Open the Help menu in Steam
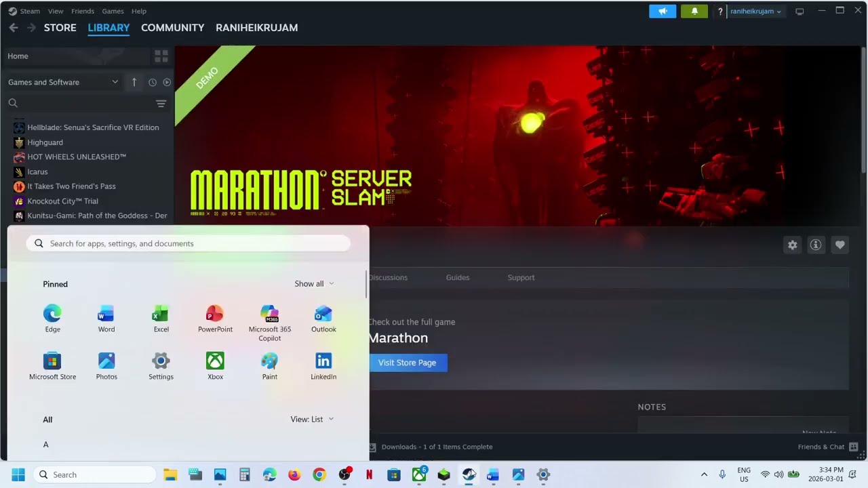The height and width of the screenshot is (488, 868). (138, 12)
